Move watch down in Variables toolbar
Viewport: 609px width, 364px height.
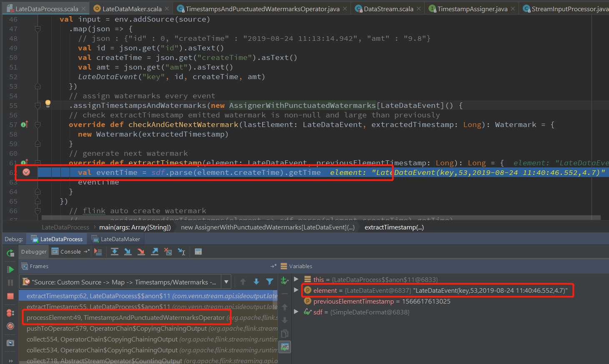tap(285, 320)
